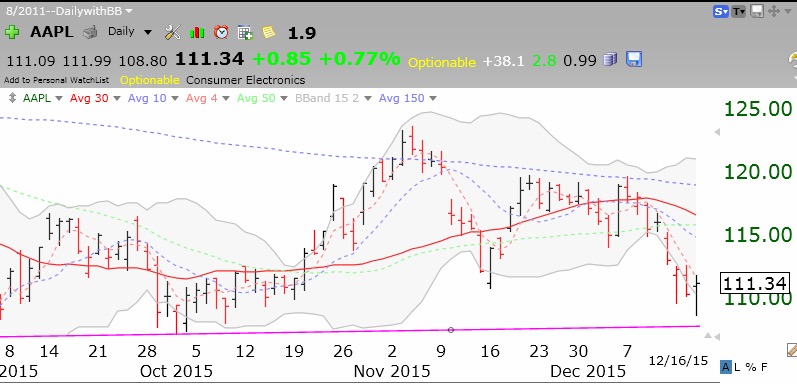Click the 125.00 price axis label
Image resolution: width=797 pixels, height=384 pixels.
[x=758, y=109]
